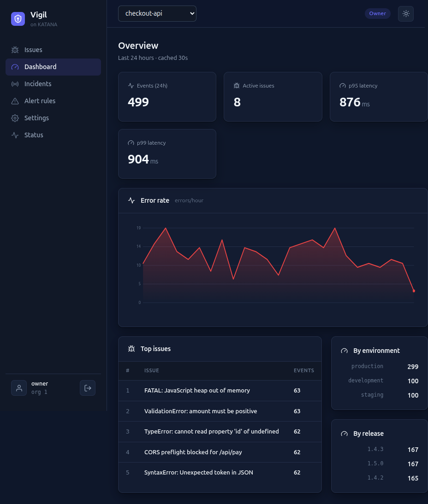Click the last data point on error chart
Screen dimensions: 428x504
(414, 291)
